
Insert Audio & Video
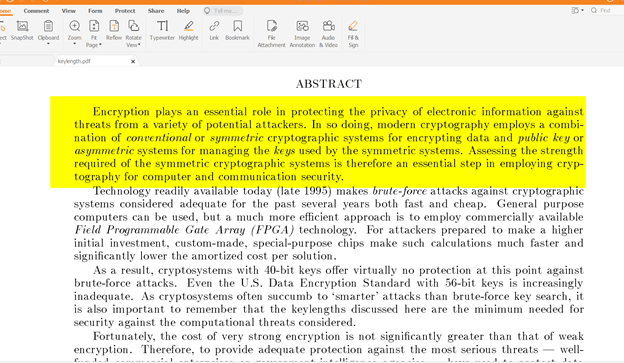coord(328,34)
